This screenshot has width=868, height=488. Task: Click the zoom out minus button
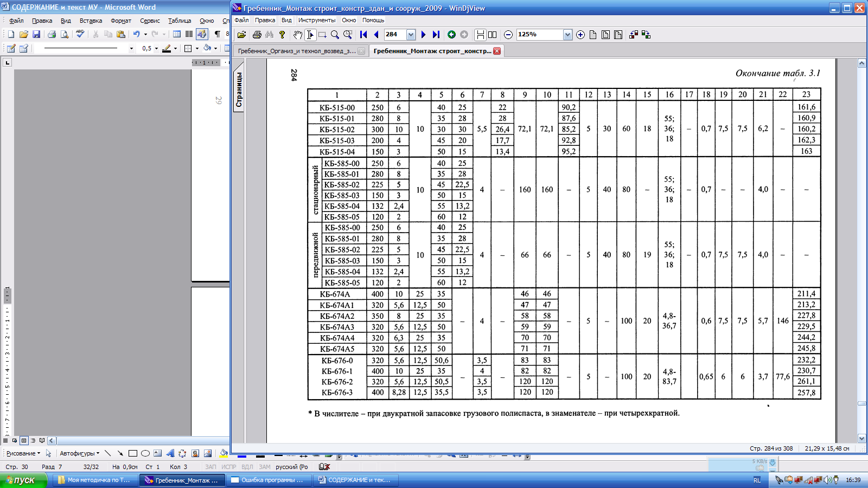tap(508, 35)
